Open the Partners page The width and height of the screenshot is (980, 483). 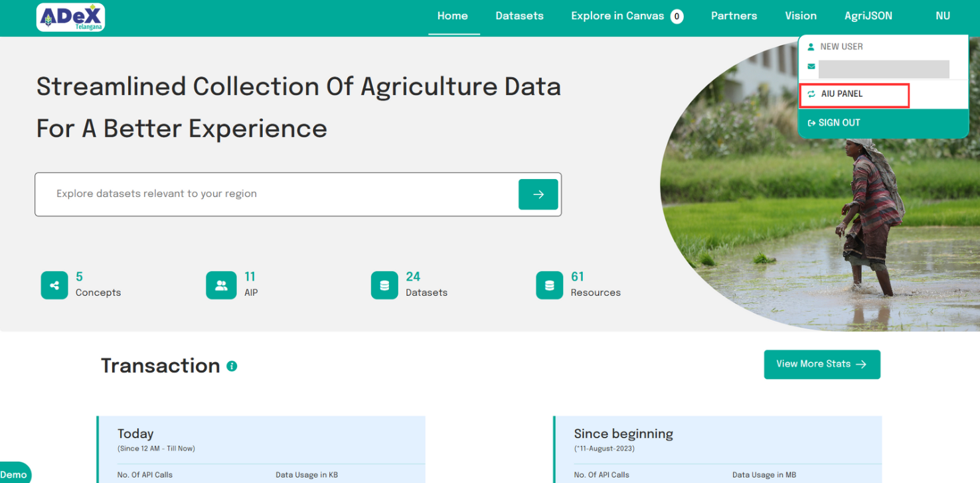(x=734, y=16)
